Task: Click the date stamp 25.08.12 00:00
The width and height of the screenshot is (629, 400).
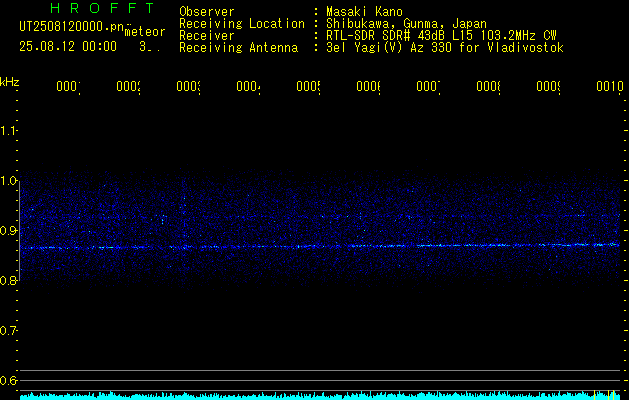Action: pyautogui.click(x=68, y=47)
